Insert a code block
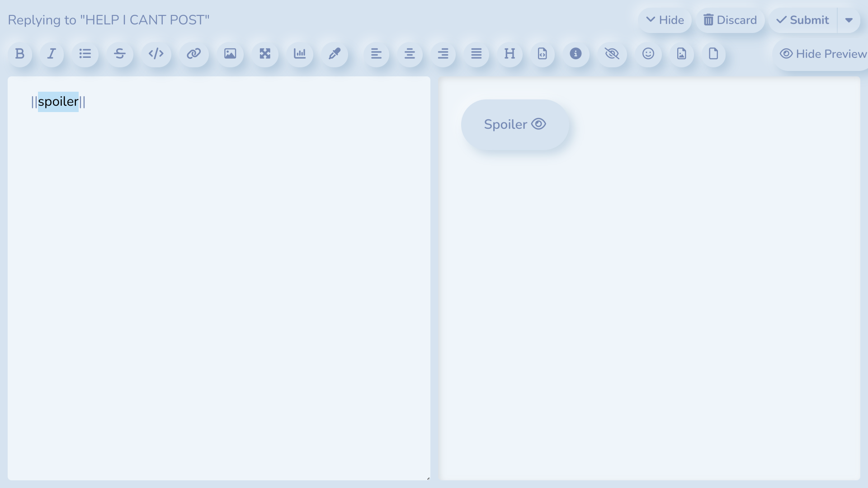 156,54
